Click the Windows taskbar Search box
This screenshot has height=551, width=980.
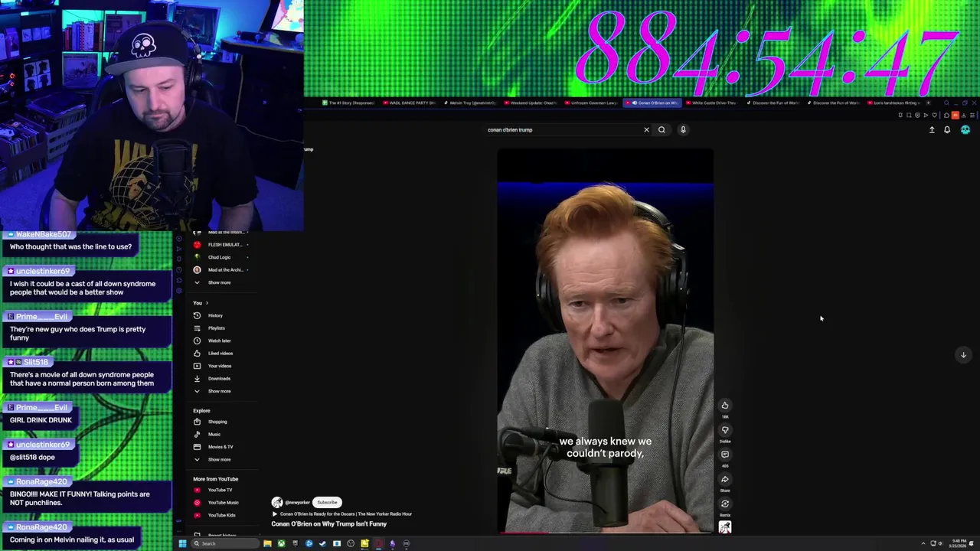click(226, 543)
